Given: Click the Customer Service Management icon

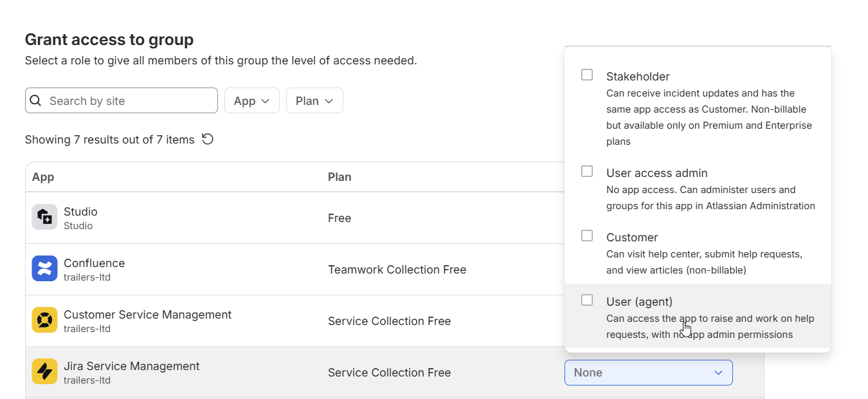Looking at the screenshot, I should coord(44,320).
